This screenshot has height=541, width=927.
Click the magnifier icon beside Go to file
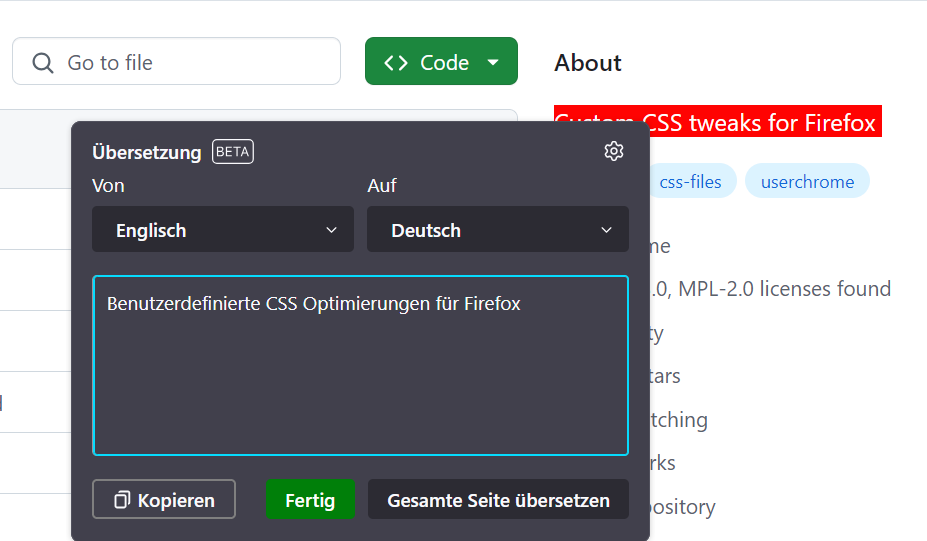point(43,63)
